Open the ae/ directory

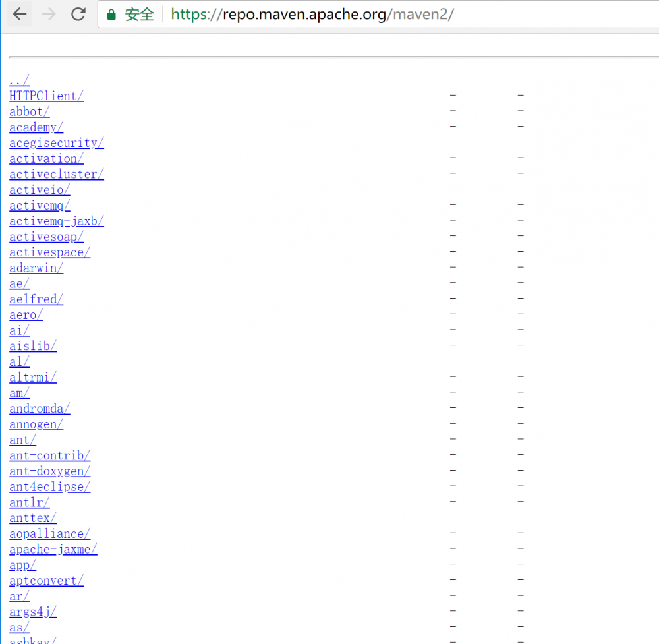click(x=19, y=283)
